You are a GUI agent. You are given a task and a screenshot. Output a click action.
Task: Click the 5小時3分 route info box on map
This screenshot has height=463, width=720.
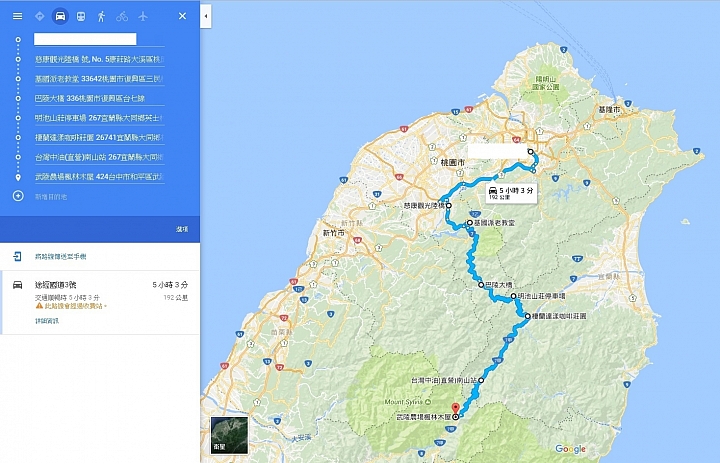pos(511,193)
